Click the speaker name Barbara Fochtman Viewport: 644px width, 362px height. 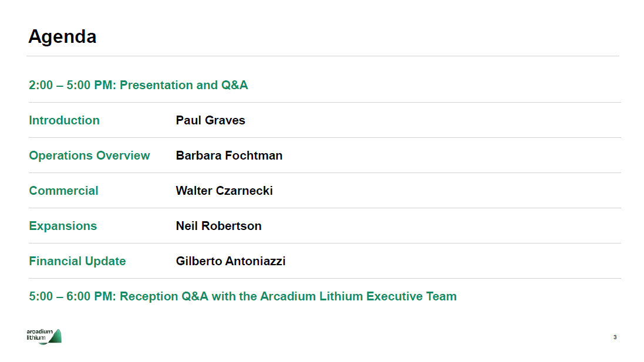point(229,155)
